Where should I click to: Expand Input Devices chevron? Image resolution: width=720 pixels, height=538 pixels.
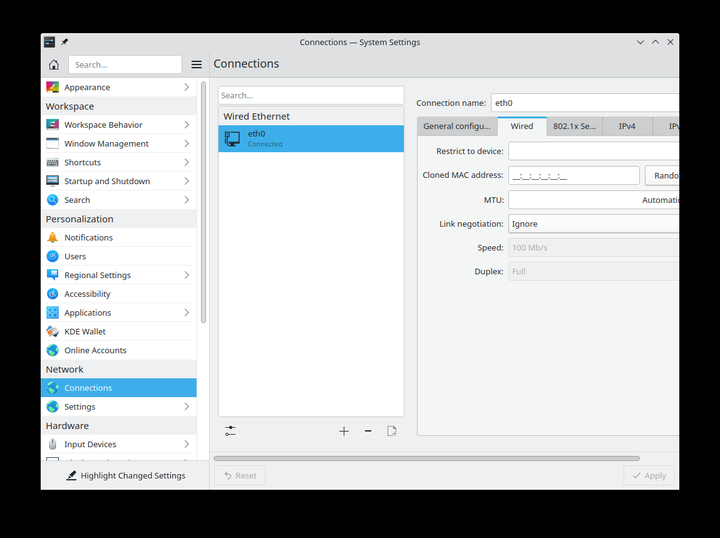(x=186, y=444)
